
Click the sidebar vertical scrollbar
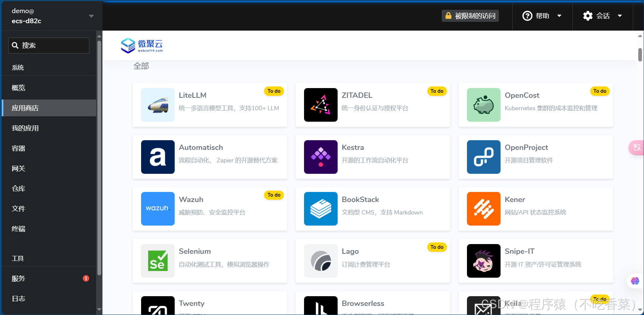(99, 158)
